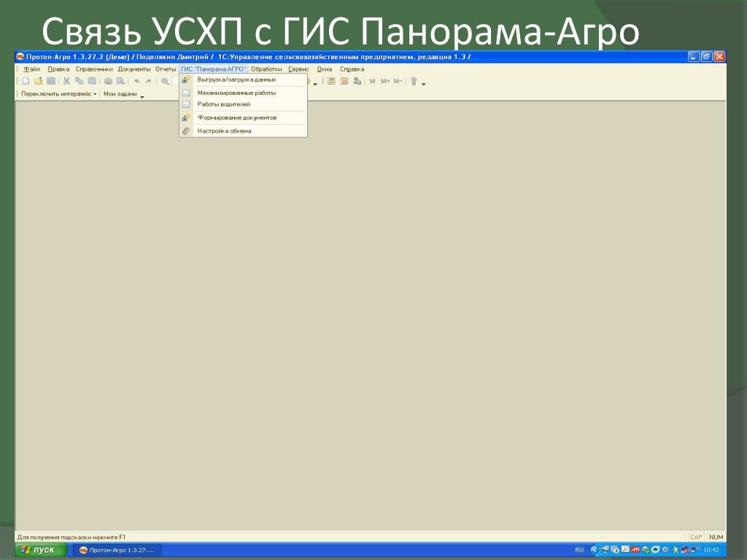Click the M- memory button
This screenshot has width=747, height=560.
tap(398, 82)
